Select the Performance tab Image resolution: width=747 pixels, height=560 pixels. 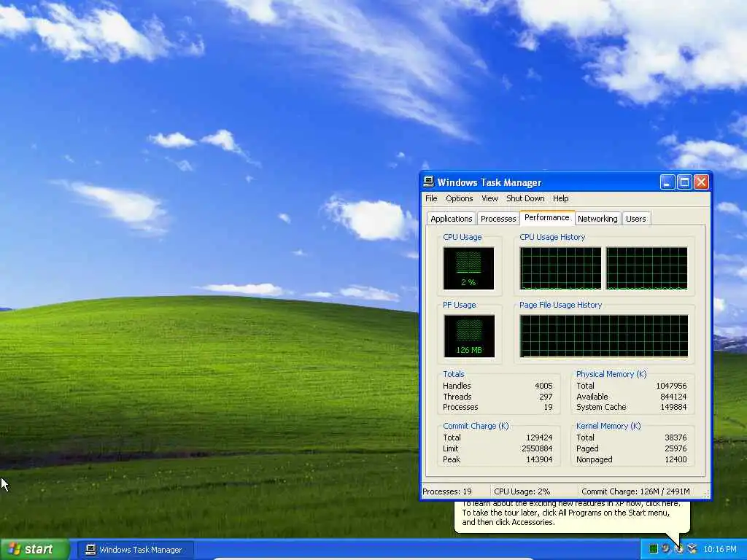[547, 217]
